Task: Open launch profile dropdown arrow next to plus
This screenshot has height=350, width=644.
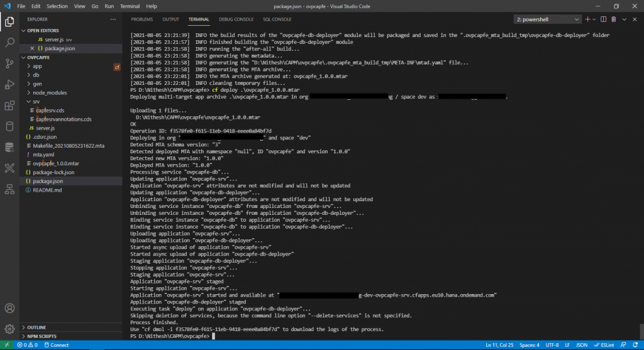Action: click(x=594, y=19)
